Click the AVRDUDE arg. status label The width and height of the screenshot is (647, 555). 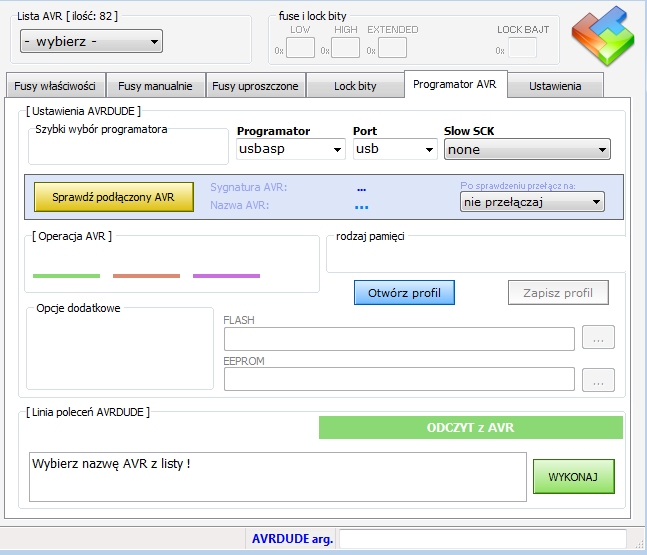(x=293, y=539)
